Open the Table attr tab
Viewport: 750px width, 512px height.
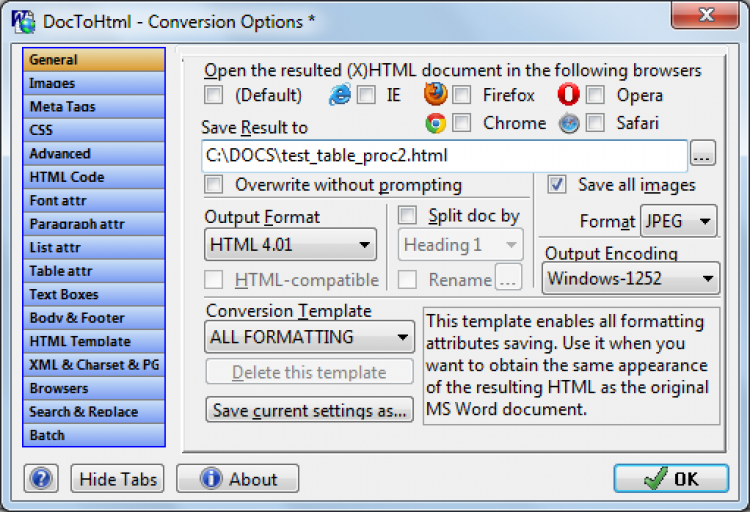(x=93, y=271)
